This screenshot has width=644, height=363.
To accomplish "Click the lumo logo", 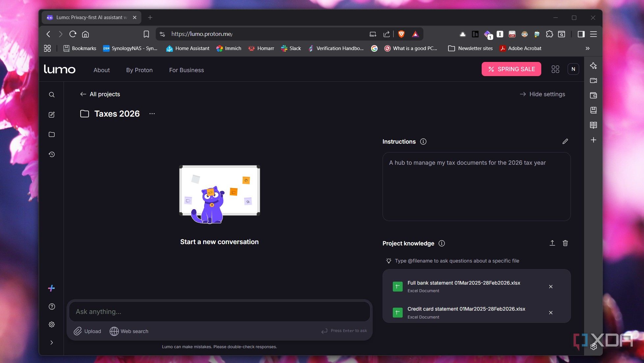I will coord(60,69).
